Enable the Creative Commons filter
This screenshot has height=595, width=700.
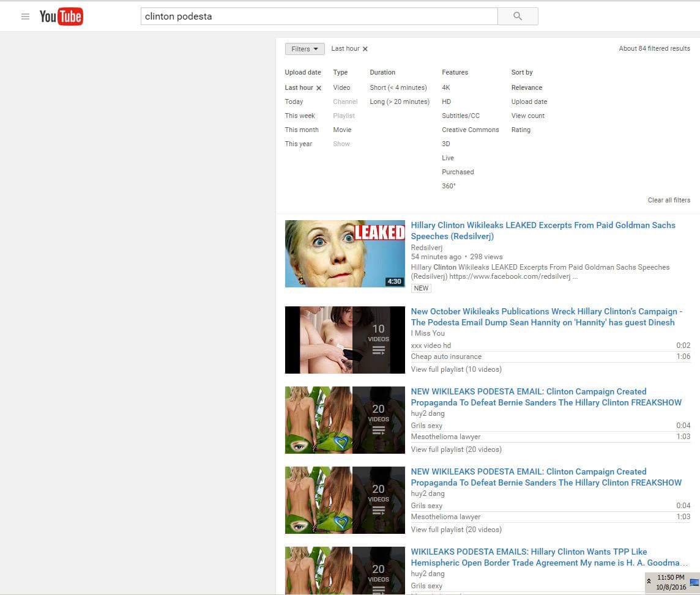pyautogui.click(x=471, y=130)
